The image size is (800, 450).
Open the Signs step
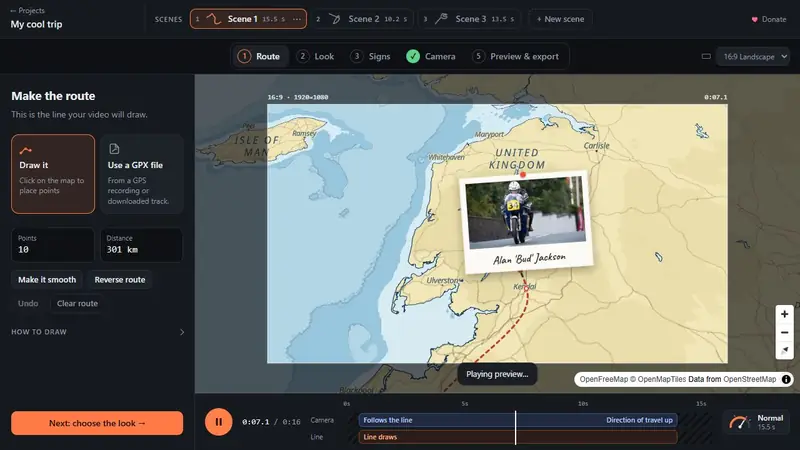[x=370, y=56]
